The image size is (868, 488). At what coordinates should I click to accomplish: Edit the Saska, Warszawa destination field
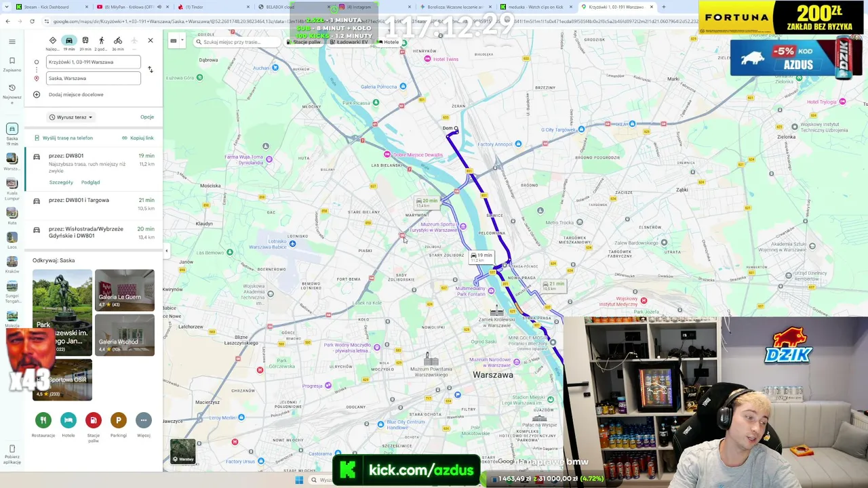coord(94,78)
